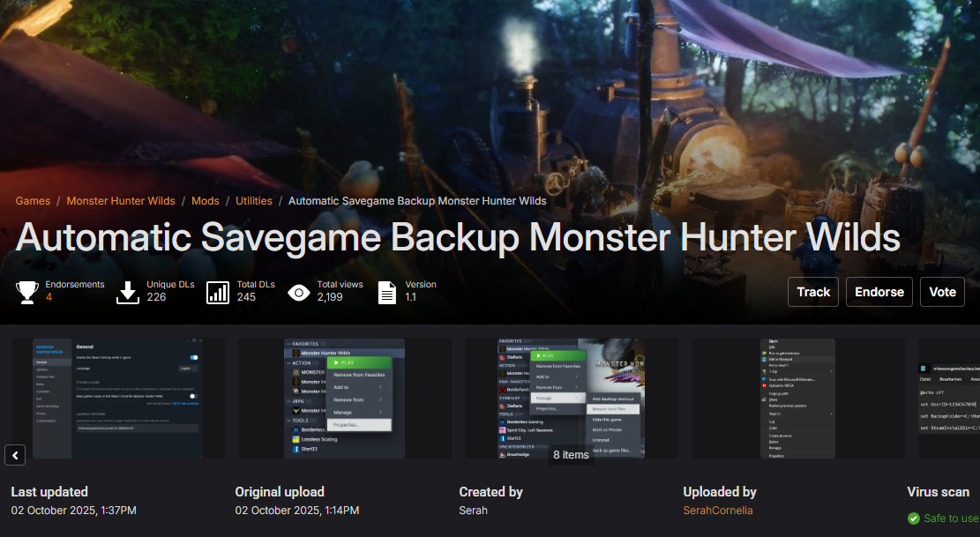Click the mod title heading text
The height and width of the screenshot is (537, 980).
coord(458,237)
